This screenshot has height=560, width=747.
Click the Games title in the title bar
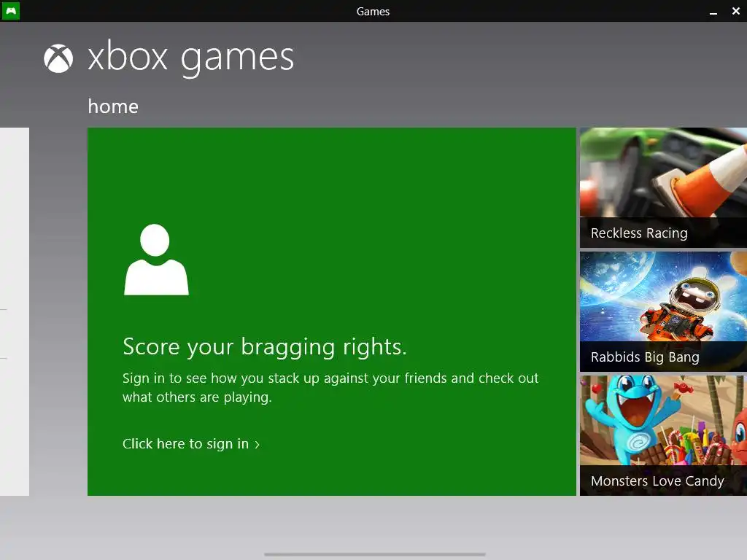(x=373, y=12)
